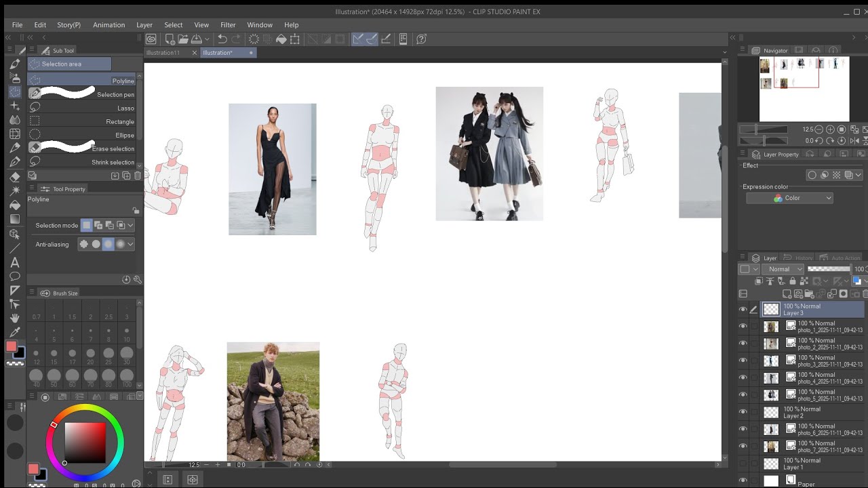The height and width of the screenshot is (488, 868).
Task: Hide the photo_5 layer visibility eye
Action: click(x=743, y=395)
